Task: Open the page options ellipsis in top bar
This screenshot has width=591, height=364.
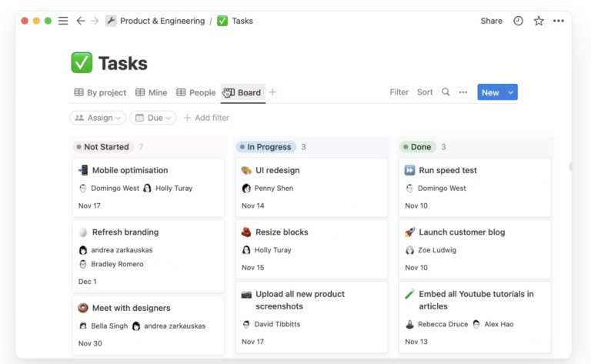Action: pyautogui.click(x=559, y=21)
